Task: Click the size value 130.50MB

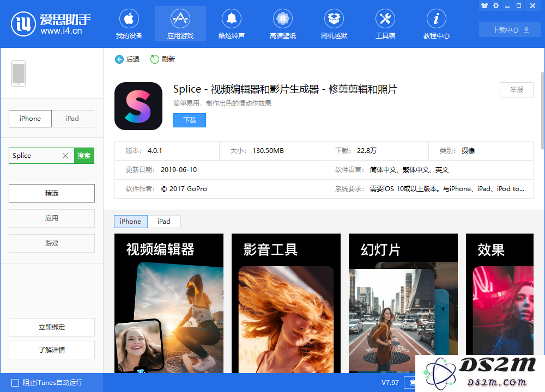Action: (268, 151)
